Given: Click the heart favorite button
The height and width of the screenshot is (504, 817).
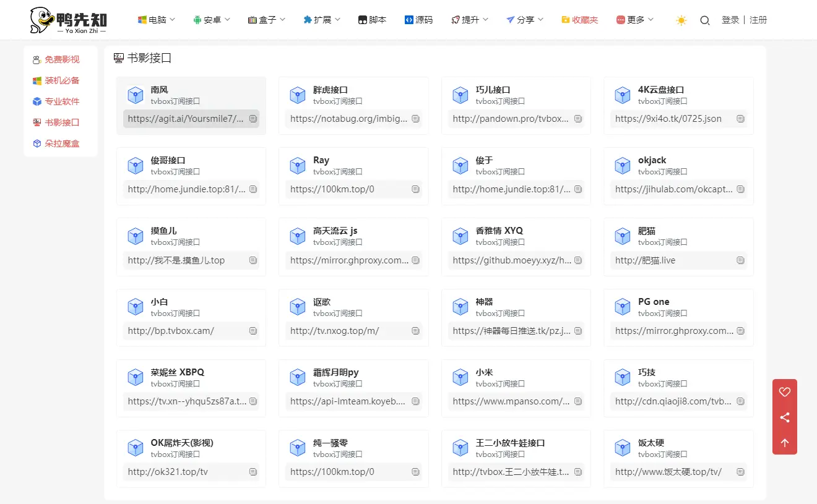Looking at the screenshot, I should [x=785, y=391].
